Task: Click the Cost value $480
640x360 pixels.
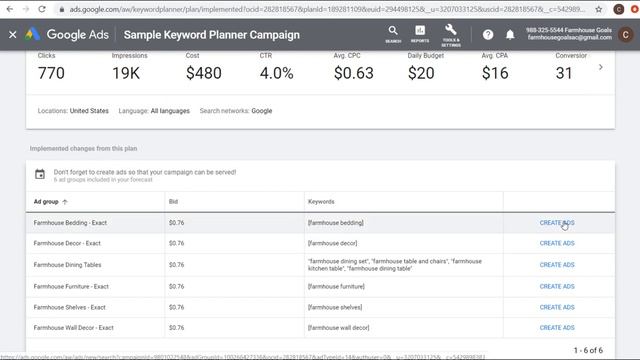Action: point(204,73)
